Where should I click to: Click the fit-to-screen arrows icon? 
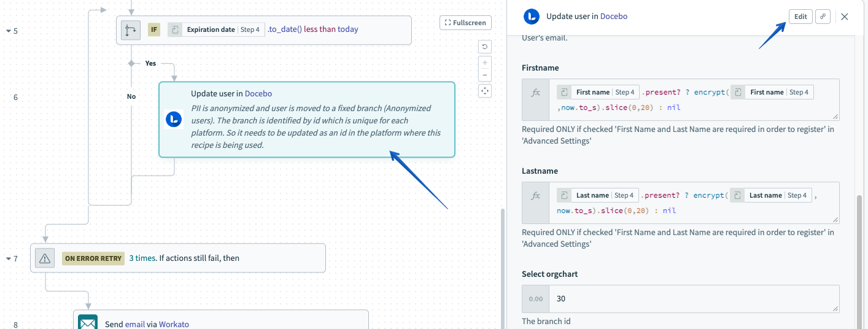485,91
